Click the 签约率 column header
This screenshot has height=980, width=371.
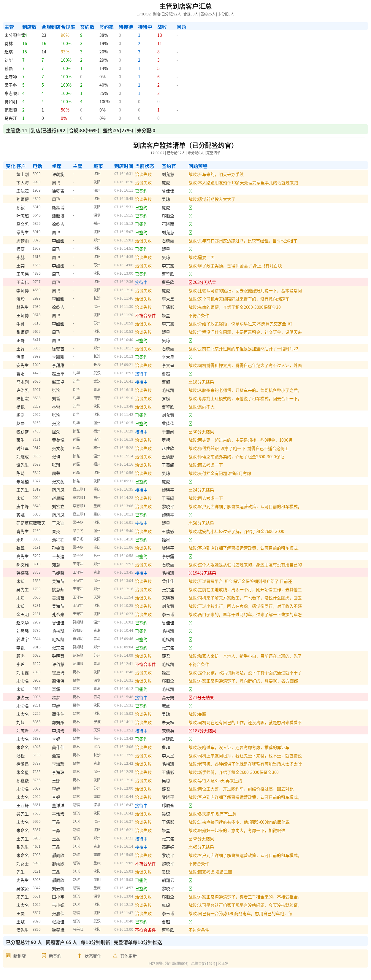point(107,27)
